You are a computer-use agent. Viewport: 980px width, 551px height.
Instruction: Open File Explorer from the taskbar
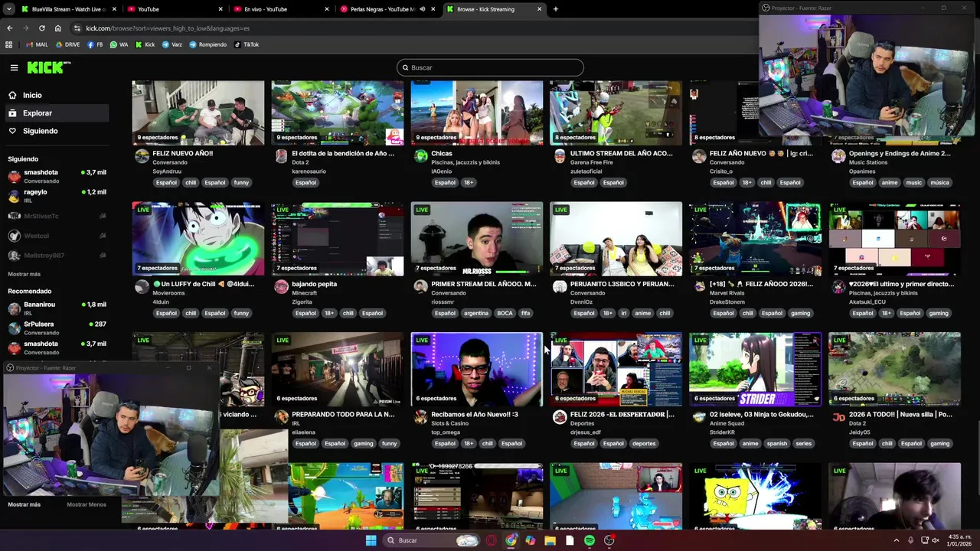coord(550,540)
